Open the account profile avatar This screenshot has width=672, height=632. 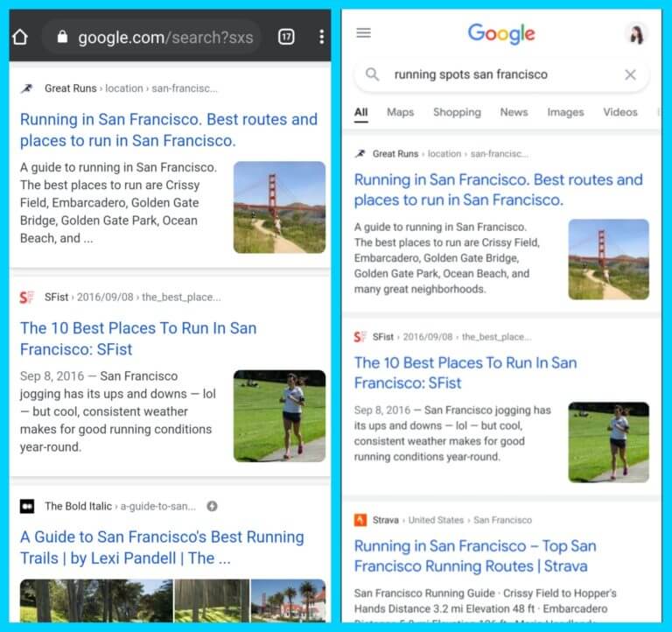pos(636,34)
